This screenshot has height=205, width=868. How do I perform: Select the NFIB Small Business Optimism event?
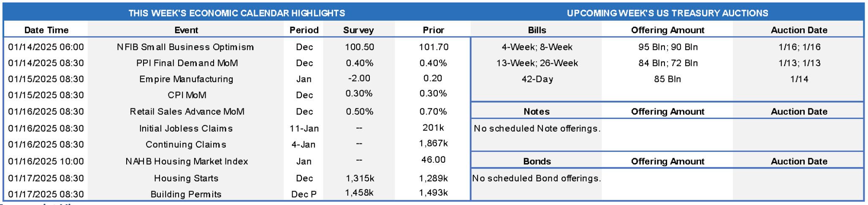(185, 47)
